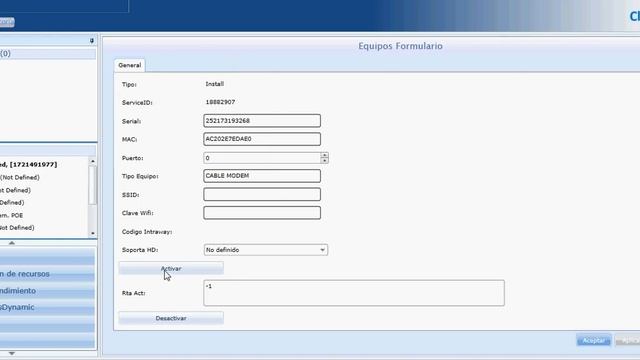Pin the left panel with pushpin icon
This screenshot has width=640, height=360.
tap(92, 40)
